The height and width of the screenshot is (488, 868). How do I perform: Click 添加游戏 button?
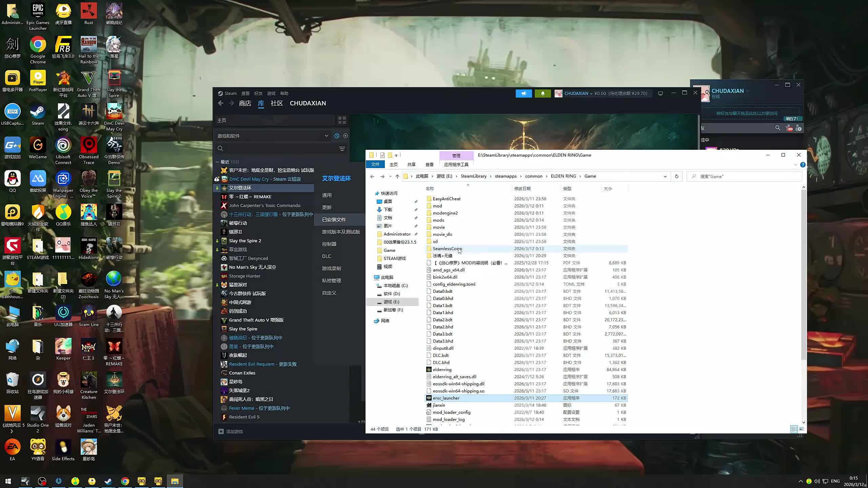pyautogui.click(x=231, y=431)
